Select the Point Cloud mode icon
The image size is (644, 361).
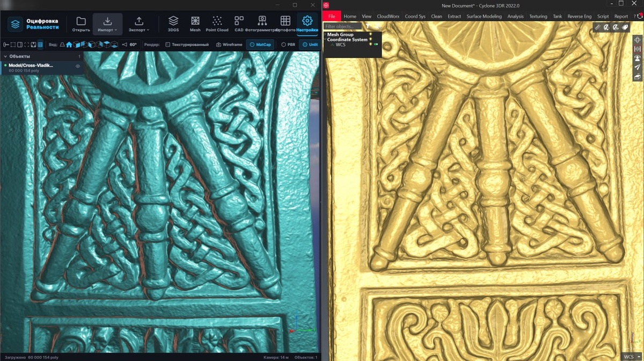217,21
